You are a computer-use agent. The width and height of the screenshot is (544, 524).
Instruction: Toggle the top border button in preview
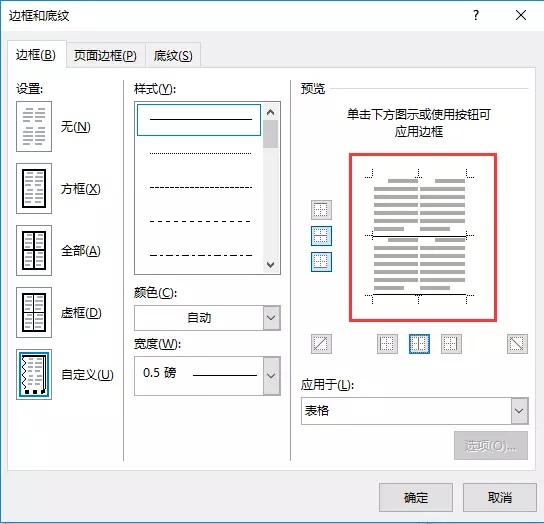click(321, 210)
